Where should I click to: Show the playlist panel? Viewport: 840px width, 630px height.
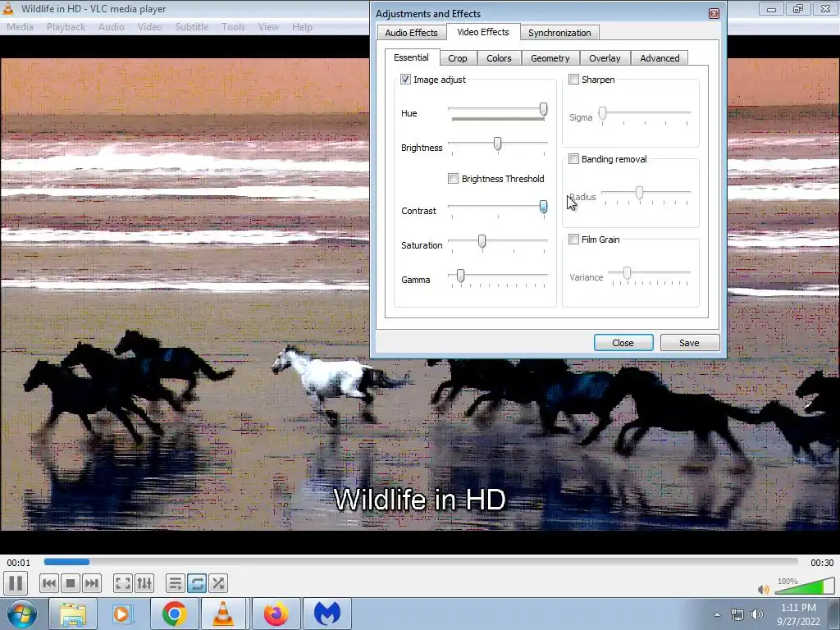pyautogui.click(x=176, y=583)
